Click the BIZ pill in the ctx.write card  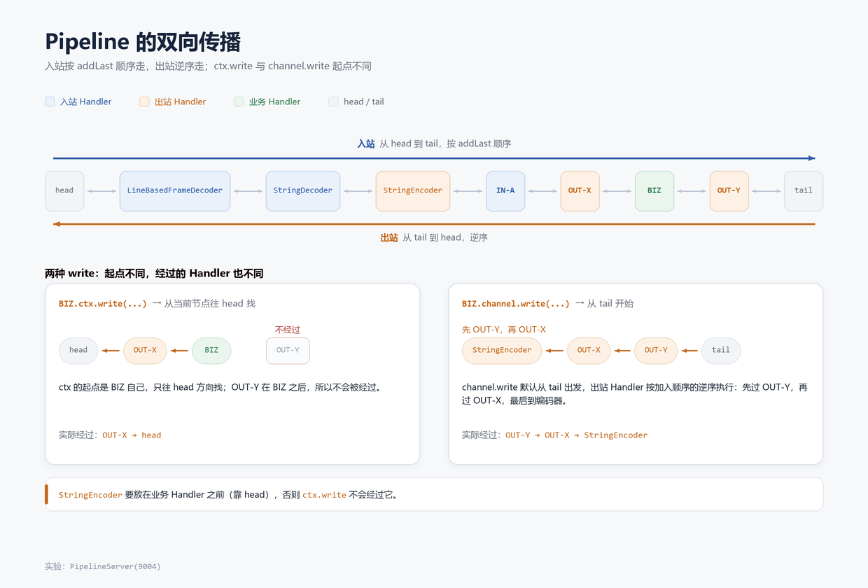click(x=211, y=351)
